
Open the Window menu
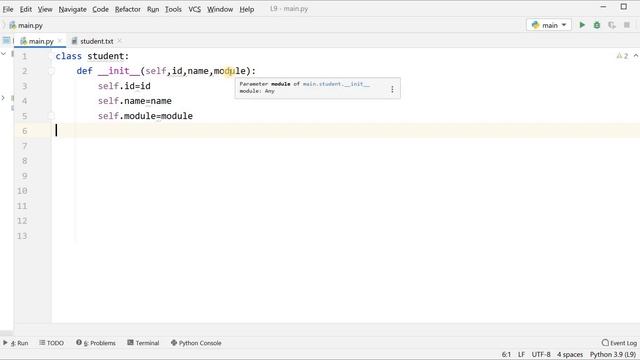pyautogui.click(x=220, y=9)
